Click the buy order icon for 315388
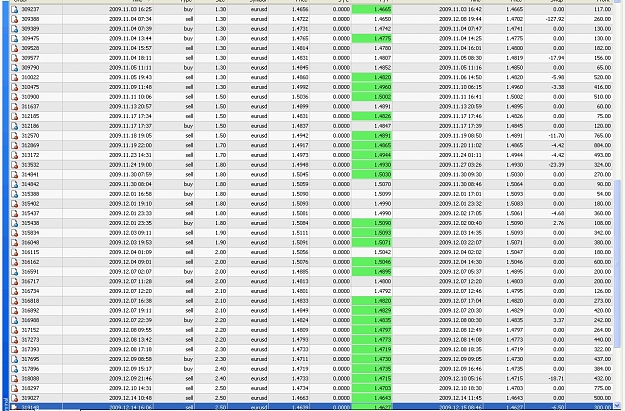Viewport: 625px width, 411px height. click(x=14, y=194)
